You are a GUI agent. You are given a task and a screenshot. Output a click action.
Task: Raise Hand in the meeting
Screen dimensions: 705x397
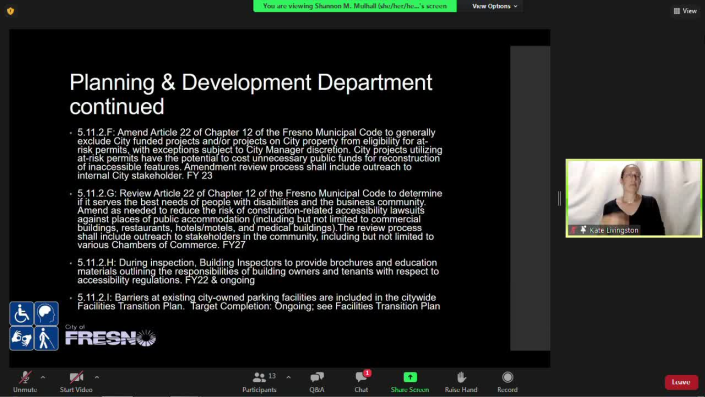461,382
